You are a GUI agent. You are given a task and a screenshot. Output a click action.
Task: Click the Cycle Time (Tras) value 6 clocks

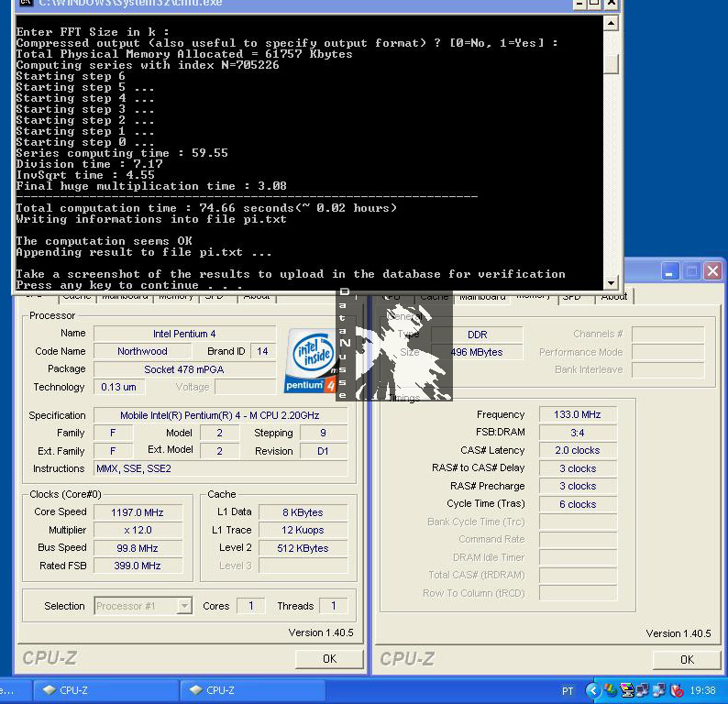coord(578,504)
